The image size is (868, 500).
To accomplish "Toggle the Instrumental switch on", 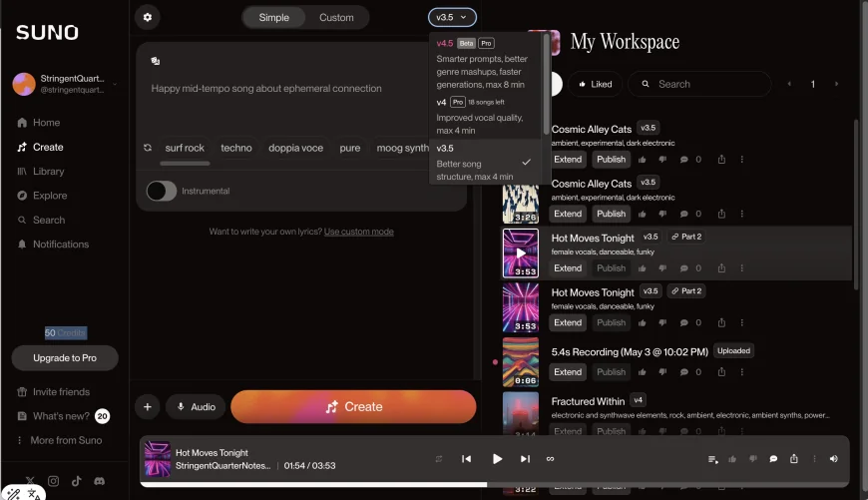I will tap(161, 191).
